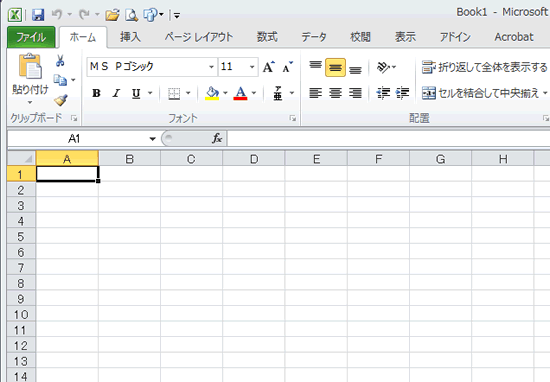The width and height of the screenshot is (550, 382).
Task: Click the Print Preview icon
Action: (x=132, y=15)
